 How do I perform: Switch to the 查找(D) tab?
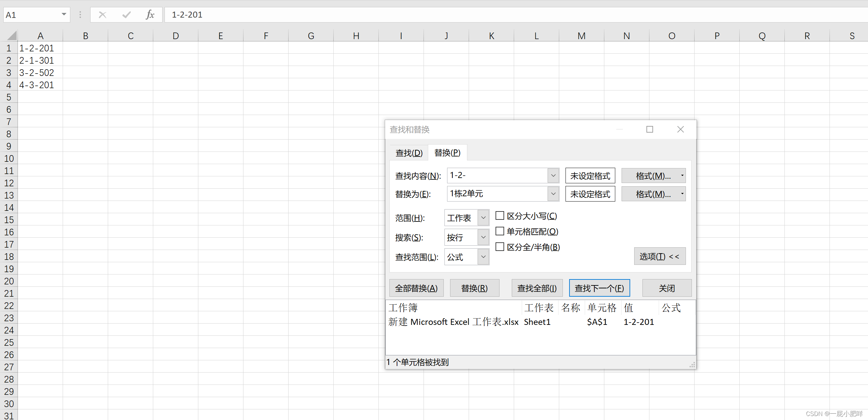409,153
